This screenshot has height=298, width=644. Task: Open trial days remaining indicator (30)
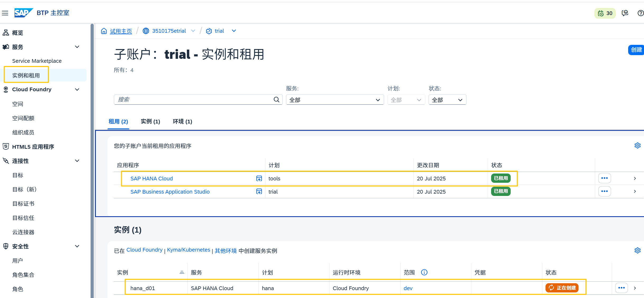pyautogui.click(x=605, y=13)
